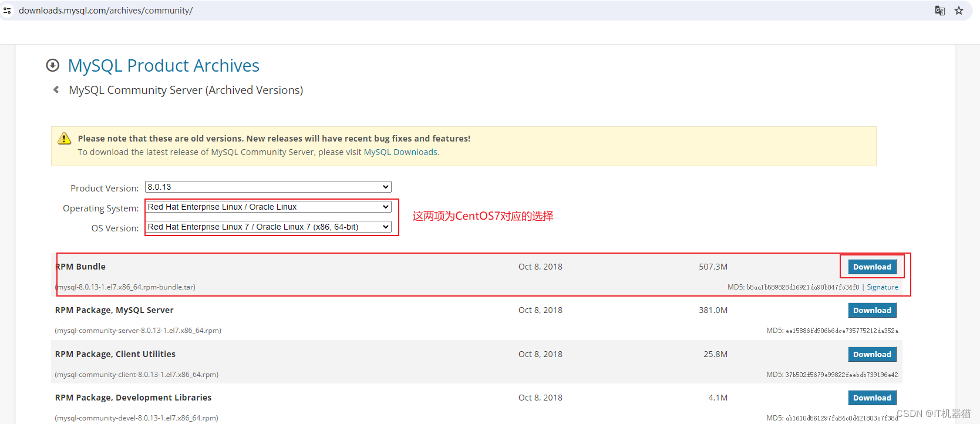980x424 pixels.
Task: Open the OS Version dropdown
Action: point(268,227)
